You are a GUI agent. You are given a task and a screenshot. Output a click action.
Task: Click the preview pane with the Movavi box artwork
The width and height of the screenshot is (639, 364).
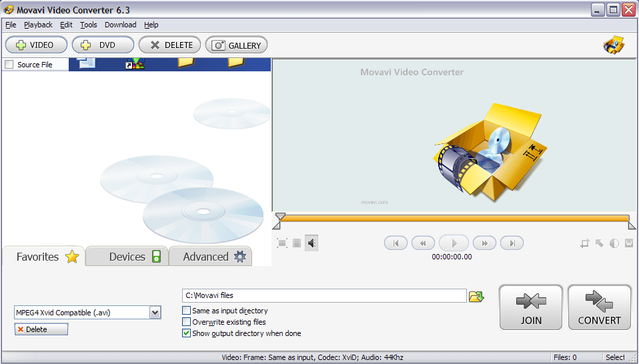click(454, 135)
